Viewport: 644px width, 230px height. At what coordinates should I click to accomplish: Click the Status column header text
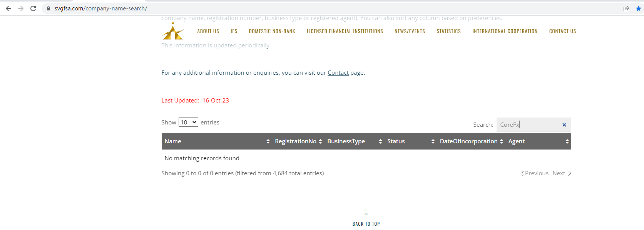(396, 141)
